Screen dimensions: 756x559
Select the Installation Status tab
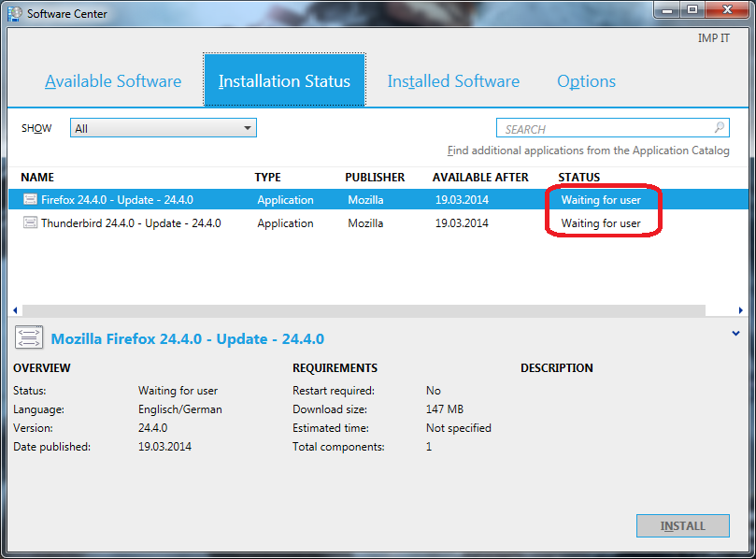pyautogui.click(x=284, y=81)
